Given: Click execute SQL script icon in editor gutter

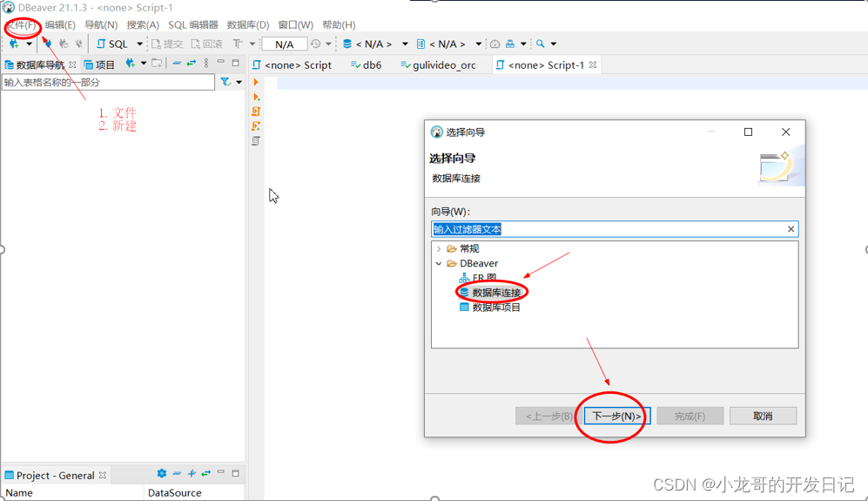Looking at the screenshot, I should point(256,112).
